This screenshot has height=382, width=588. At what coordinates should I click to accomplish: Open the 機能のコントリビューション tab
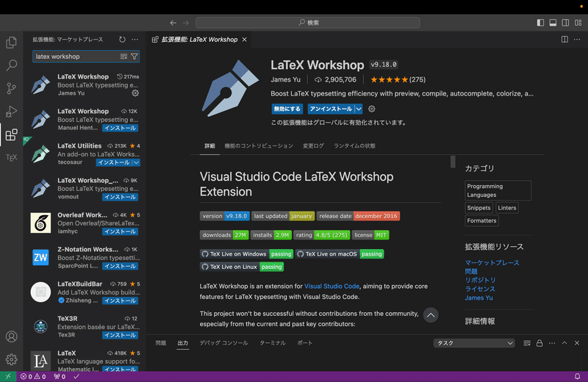coord(259,146)
